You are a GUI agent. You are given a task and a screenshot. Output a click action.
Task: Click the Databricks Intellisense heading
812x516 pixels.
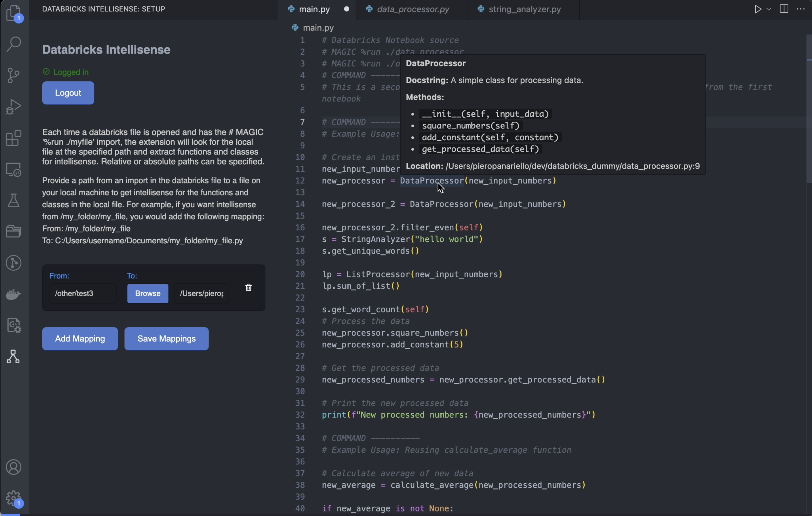[x=106, y=50]
